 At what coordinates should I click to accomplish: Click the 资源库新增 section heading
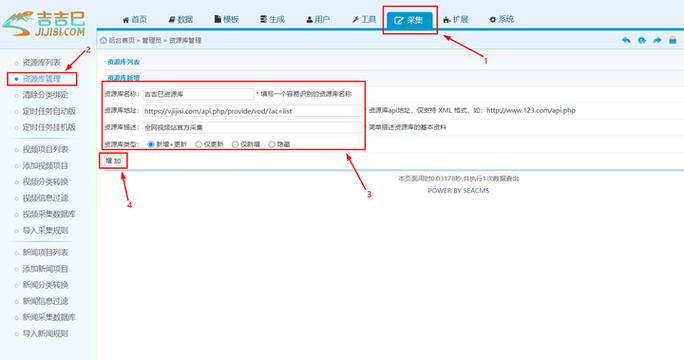pos(123,78)
